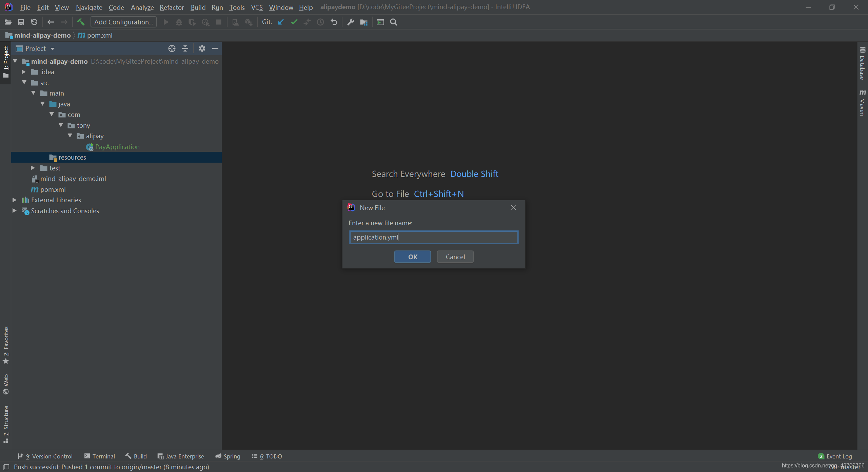Click OK to confirm new file creation
The image size is (868, 472).
click(x=413, y=256)
